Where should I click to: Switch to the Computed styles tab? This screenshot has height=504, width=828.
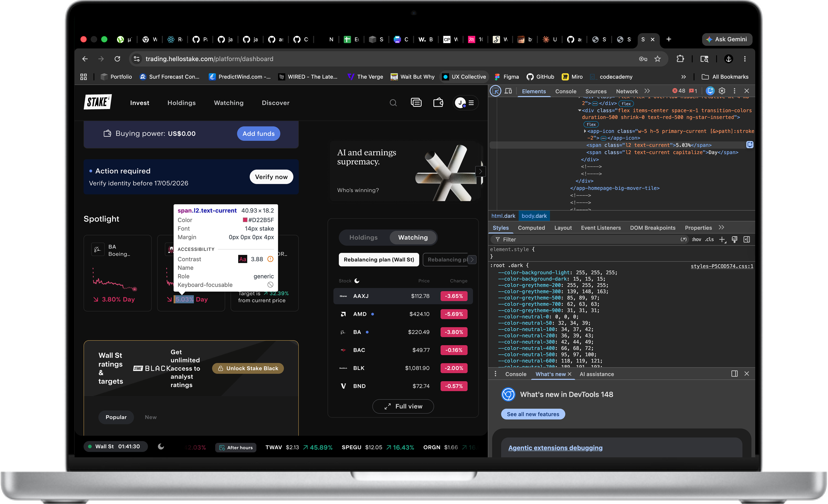(x=531, y=227)
